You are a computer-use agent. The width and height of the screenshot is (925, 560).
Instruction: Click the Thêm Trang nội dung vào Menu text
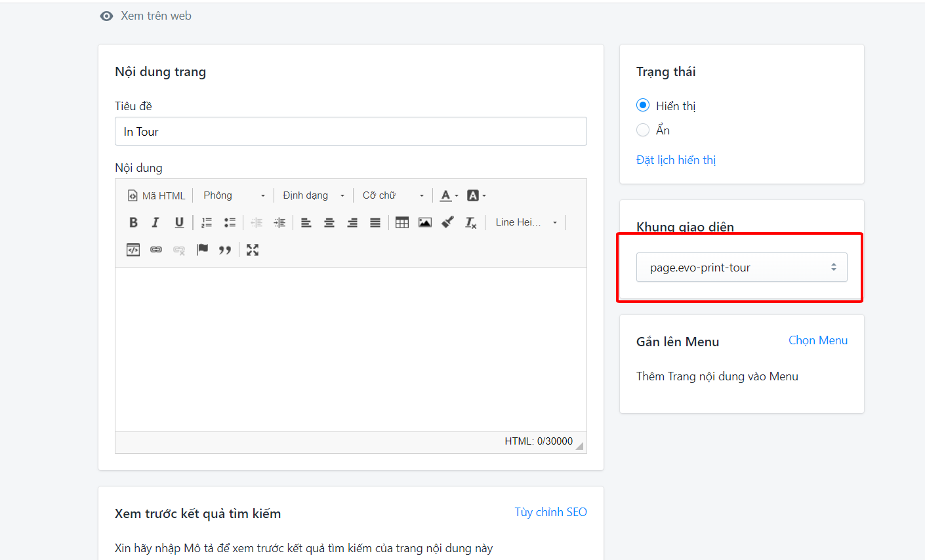pyautogui.click(x=717, y=376)
